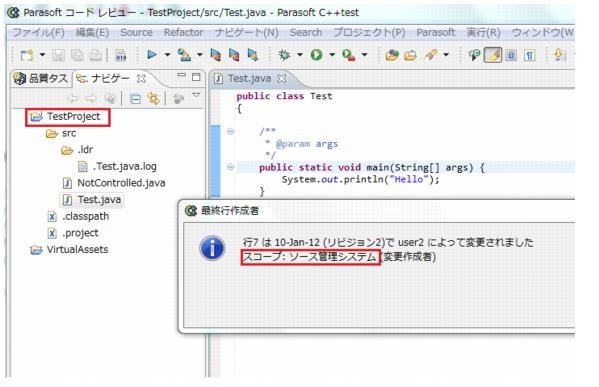Close the ナビゲー view tab
This screenshot has width=599, height=387.
point(141,79)
